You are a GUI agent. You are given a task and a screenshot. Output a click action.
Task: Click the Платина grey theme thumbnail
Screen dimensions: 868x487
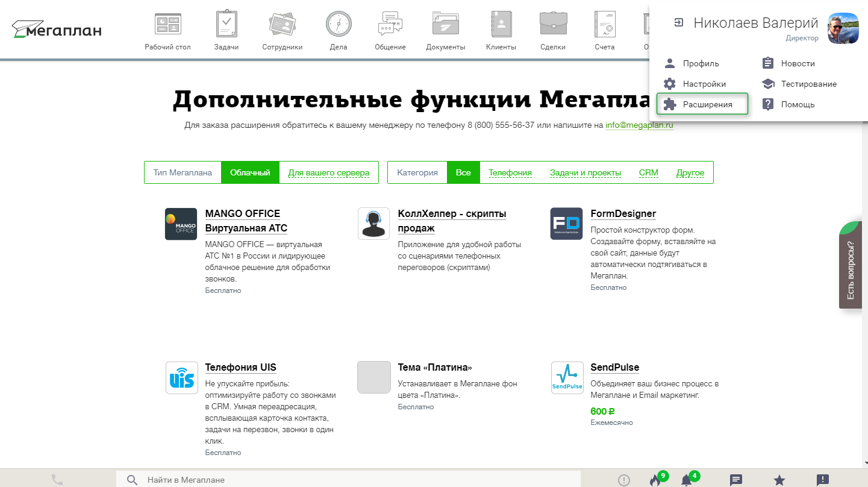click(374, 377)
